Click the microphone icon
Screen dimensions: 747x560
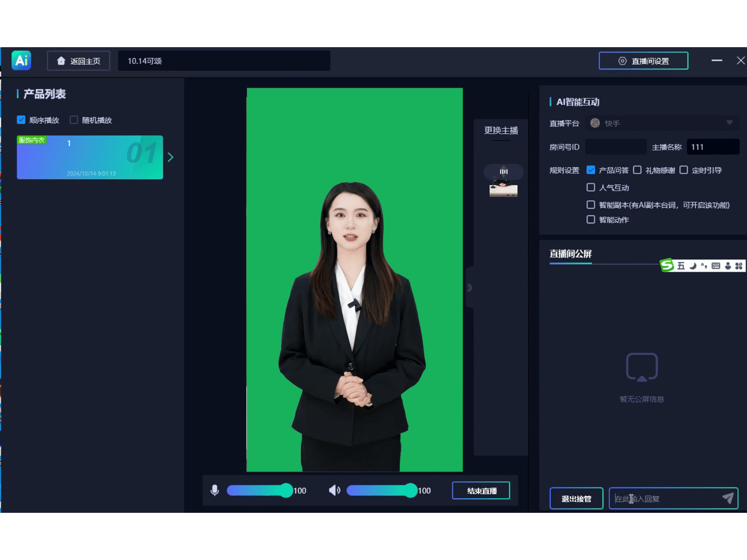tap(215, 491)
